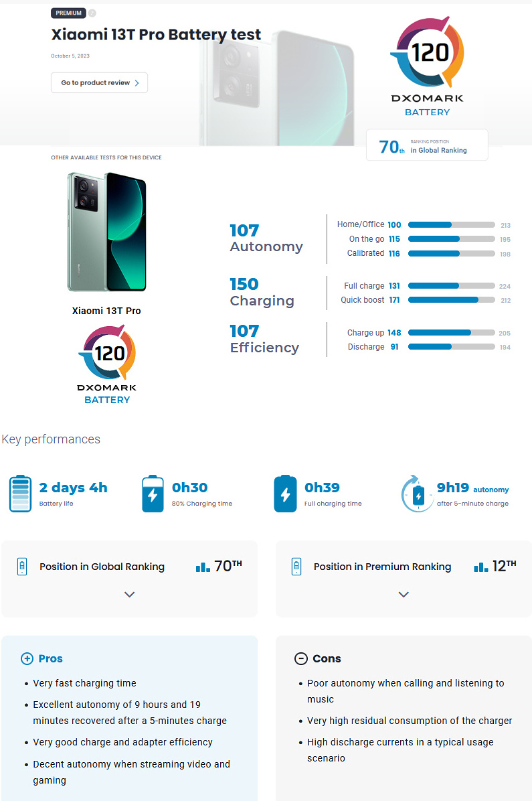The height and width of the screenshot is (801, 532).
Task: Click the Xiaomi 13T Pro device thumbnail
Action: point(107,231)
